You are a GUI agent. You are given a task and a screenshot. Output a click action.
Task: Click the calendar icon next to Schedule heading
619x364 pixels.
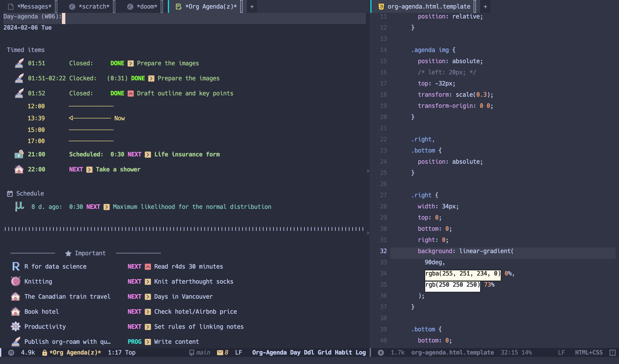click(x=10, y=194)
